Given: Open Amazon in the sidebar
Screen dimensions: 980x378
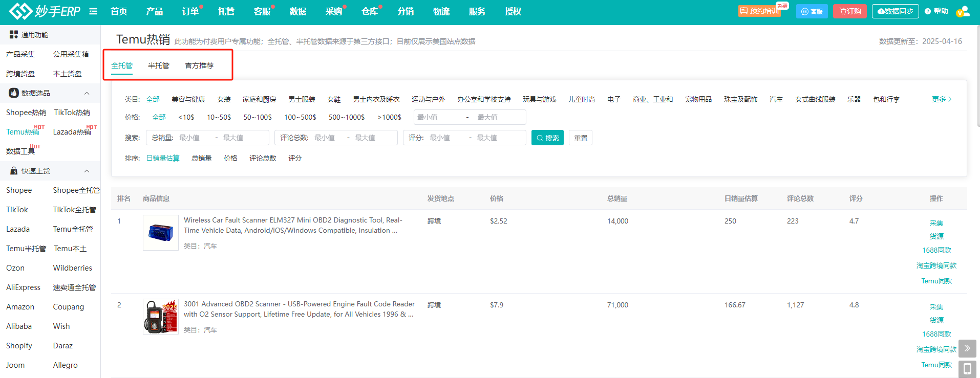Looking at the screenshot, I should click(20, 307).
